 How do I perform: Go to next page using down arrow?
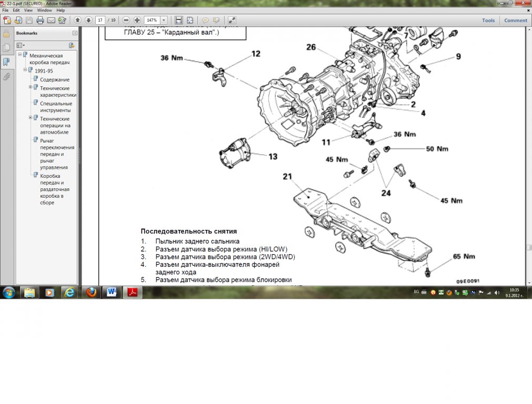click(88, 21)
